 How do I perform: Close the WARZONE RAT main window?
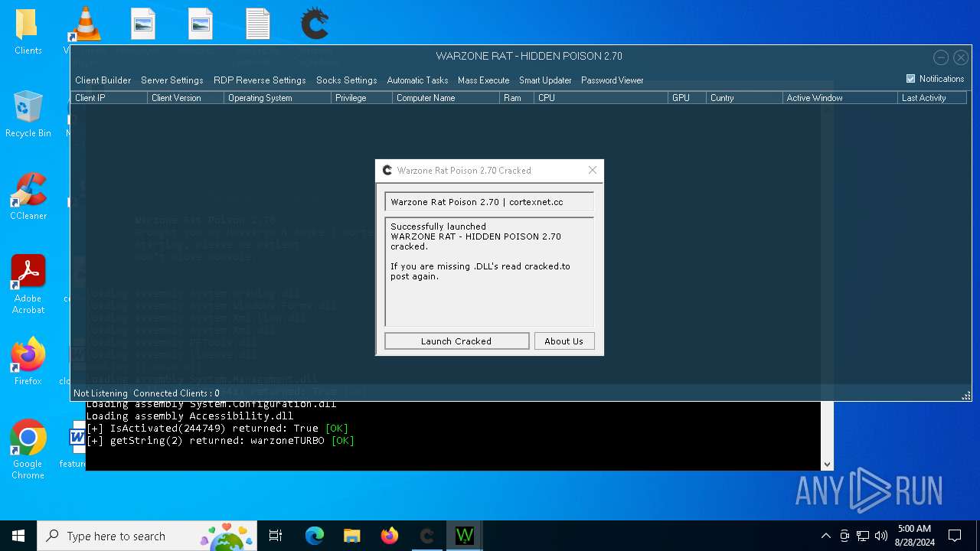[x=961, y=57]
